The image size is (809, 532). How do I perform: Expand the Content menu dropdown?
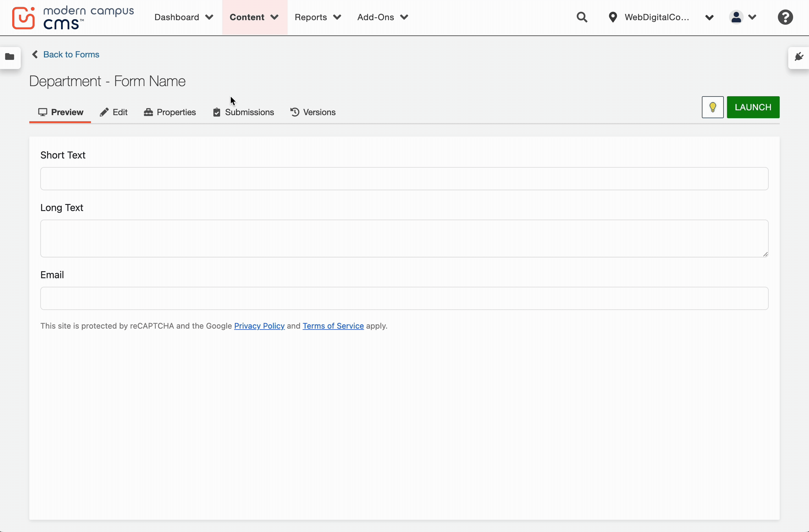pos(254,17)
